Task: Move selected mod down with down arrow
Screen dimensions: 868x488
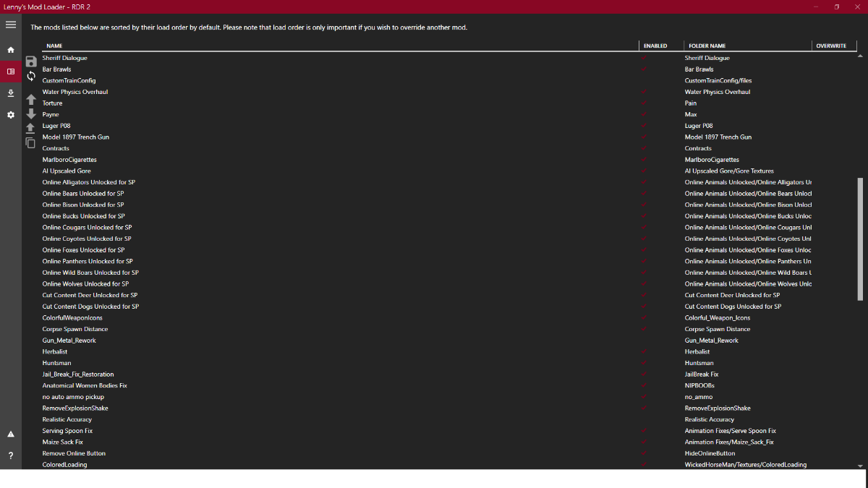Action: click(x=31, y=114)
